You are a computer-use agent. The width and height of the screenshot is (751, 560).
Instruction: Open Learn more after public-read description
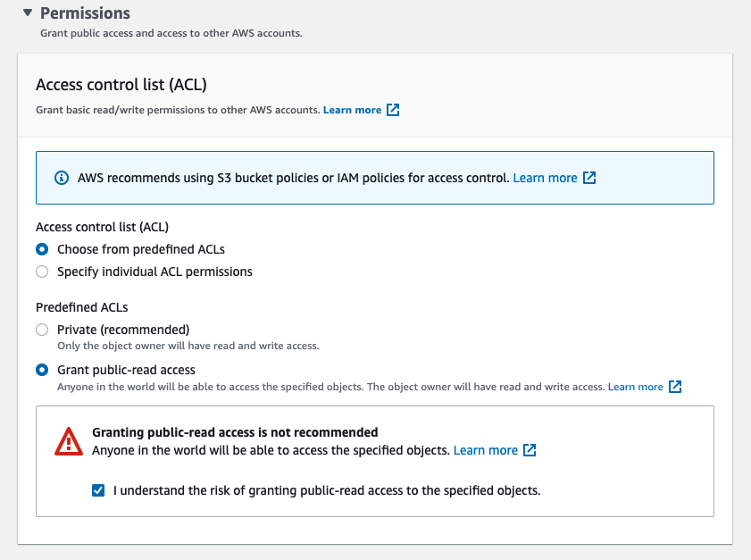[635, 387]
